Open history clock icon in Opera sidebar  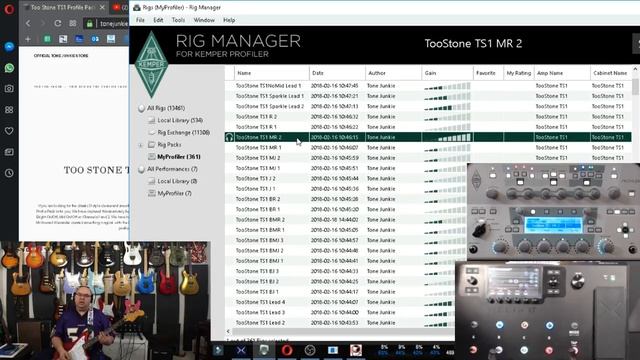9,173
